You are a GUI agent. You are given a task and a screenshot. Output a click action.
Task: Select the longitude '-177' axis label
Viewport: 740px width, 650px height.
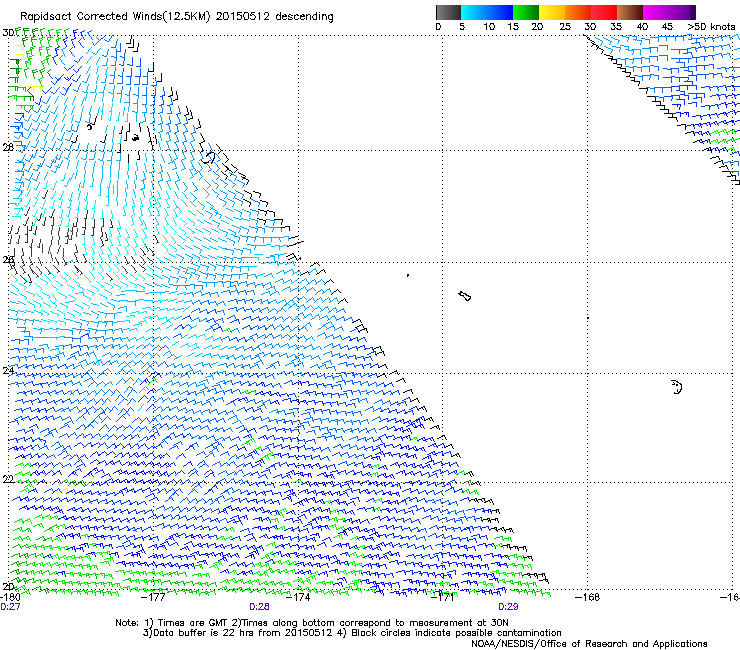(154, 597)
